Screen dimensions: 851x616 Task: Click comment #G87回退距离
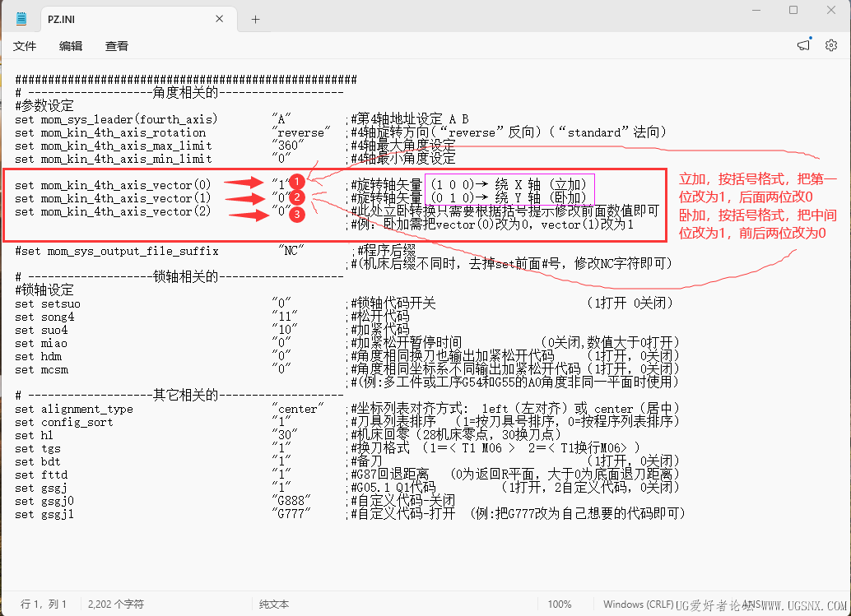tap(389, 475)
